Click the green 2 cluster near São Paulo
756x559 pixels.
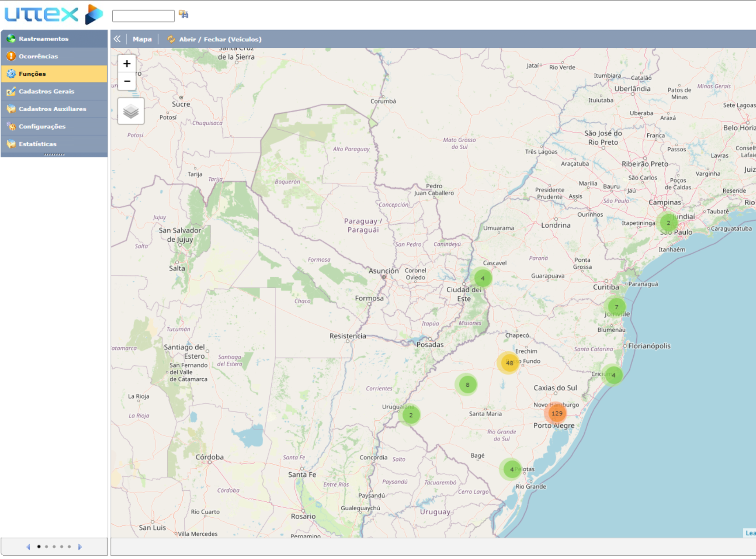click(x=669, y=223)
